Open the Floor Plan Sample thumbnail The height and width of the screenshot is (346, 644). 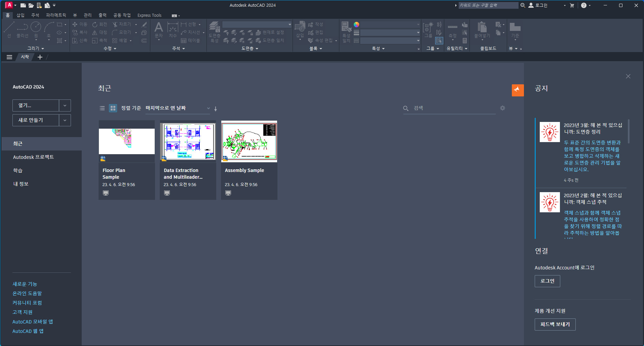(x=127, y=141)
